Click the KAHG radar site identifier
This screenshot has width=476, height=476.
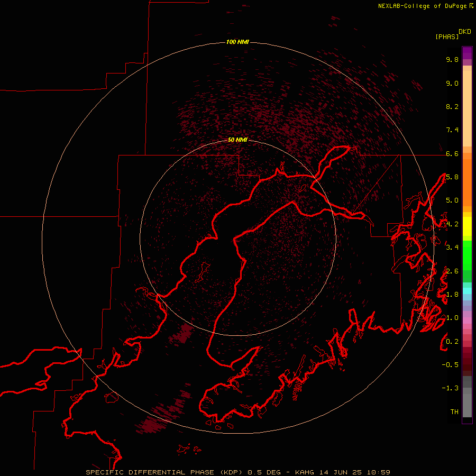pyautogui.click(x=305, y=472)
